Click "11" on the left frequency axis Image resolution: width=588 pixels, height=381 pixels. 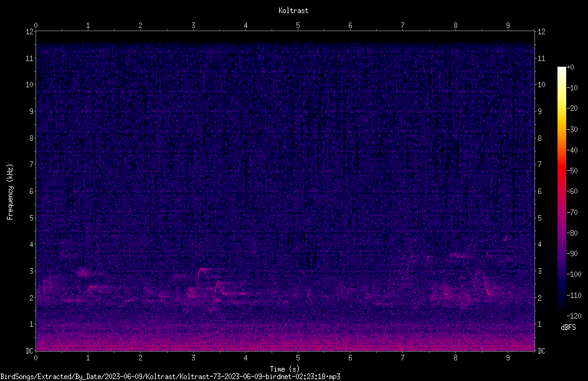[x=29, y=59]
